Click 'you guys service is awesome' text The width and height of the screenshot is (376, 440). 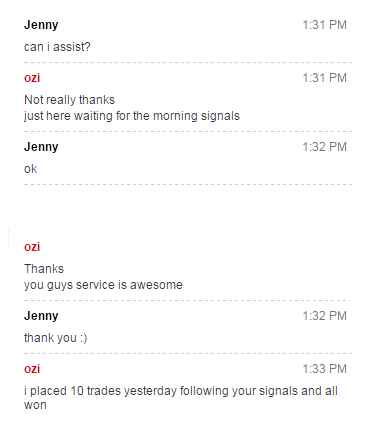tap(103, 285)
